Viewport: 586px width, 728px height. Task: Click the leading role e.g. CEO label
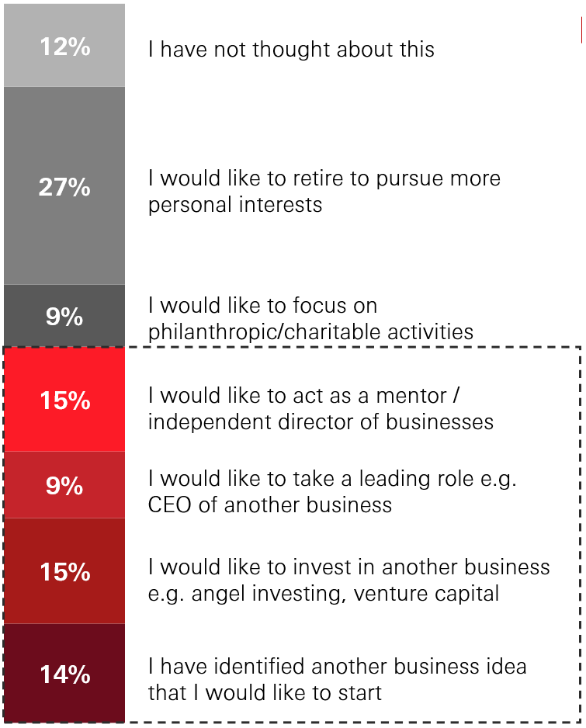click(x=332, y=492)
